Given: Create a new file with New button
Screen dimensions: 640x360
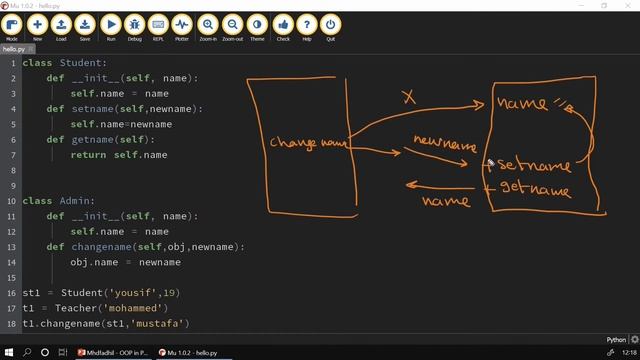Looking at the screenshot, I should tap(37, 28).
